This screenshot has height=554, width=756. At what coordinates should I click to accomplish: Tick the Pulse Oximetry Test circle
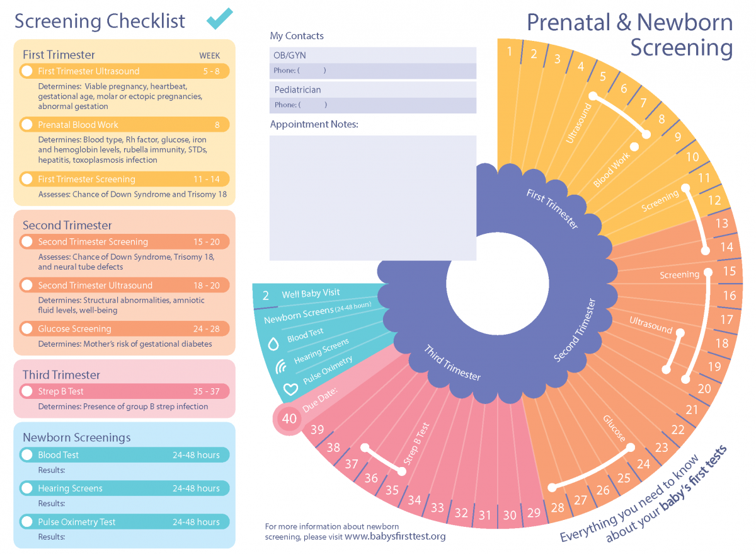[27, 522]
